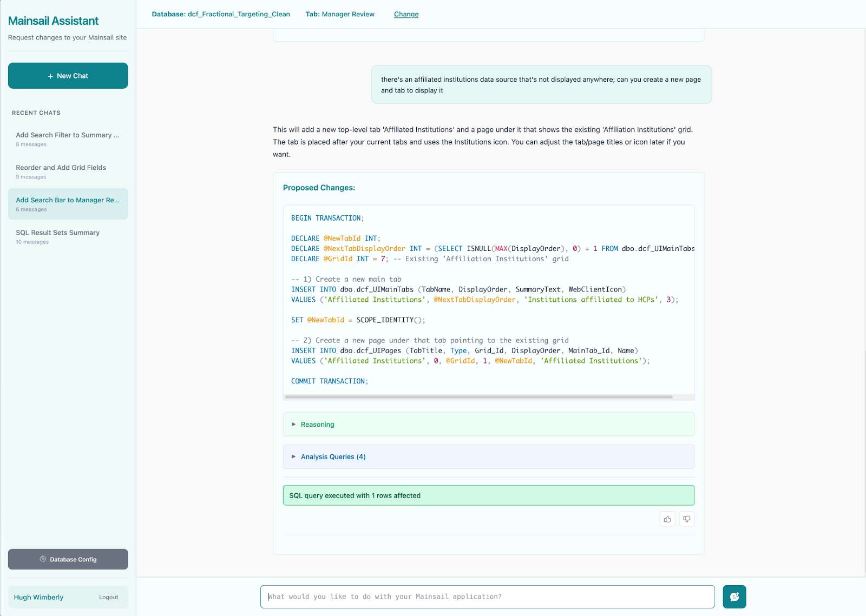Click assistant reply about new top-level tab
The width and height of the screenshot is (866, 616).
coord(483,142)
